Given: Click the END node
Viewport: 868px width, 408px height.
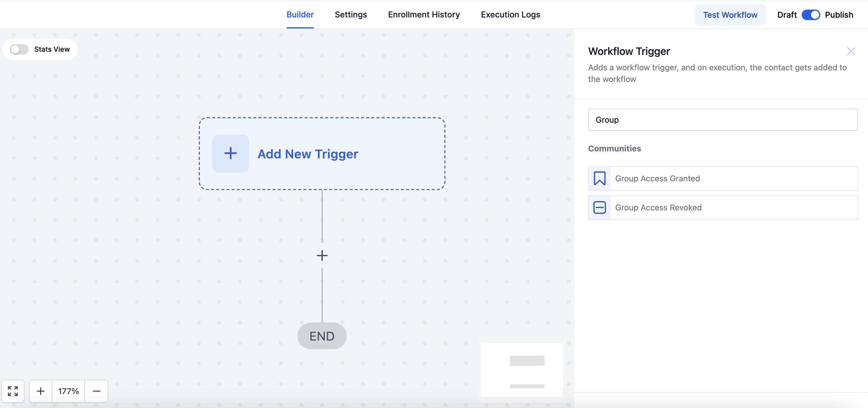Looking at the screenshot, I should point(322,336).
